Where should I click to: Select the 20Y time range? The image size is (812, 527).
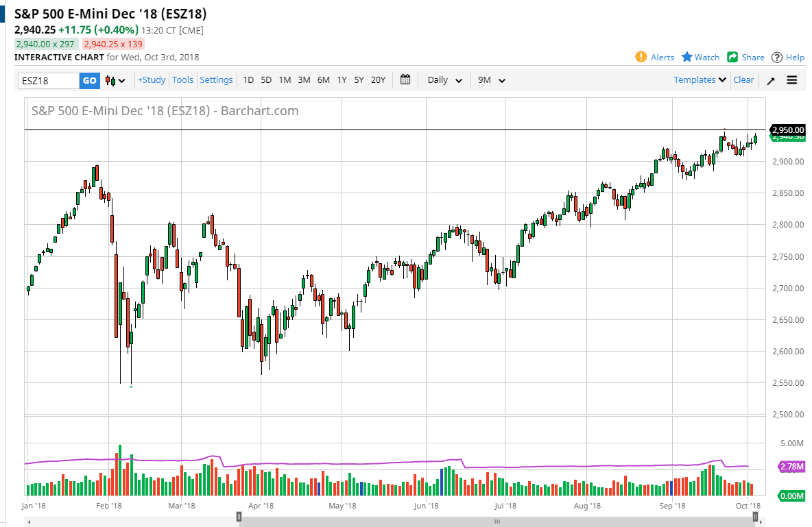click(x=379, y=79)
